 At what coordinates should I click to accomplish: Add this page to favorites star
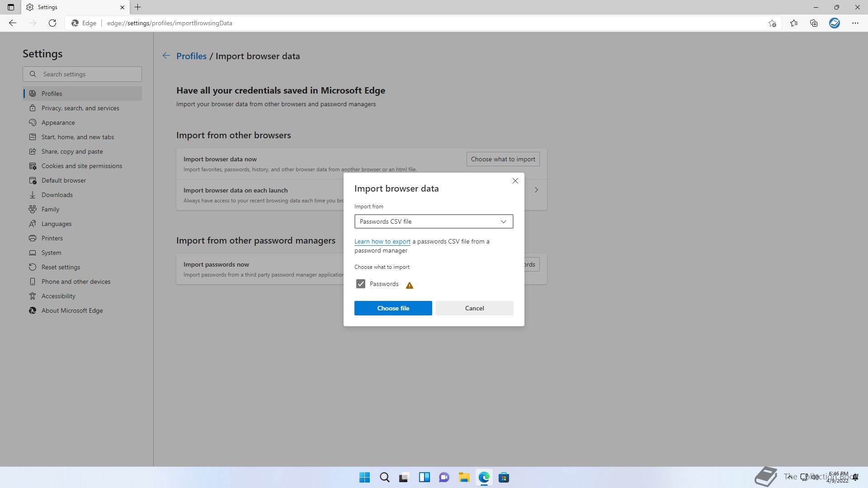tap(772, 23)
